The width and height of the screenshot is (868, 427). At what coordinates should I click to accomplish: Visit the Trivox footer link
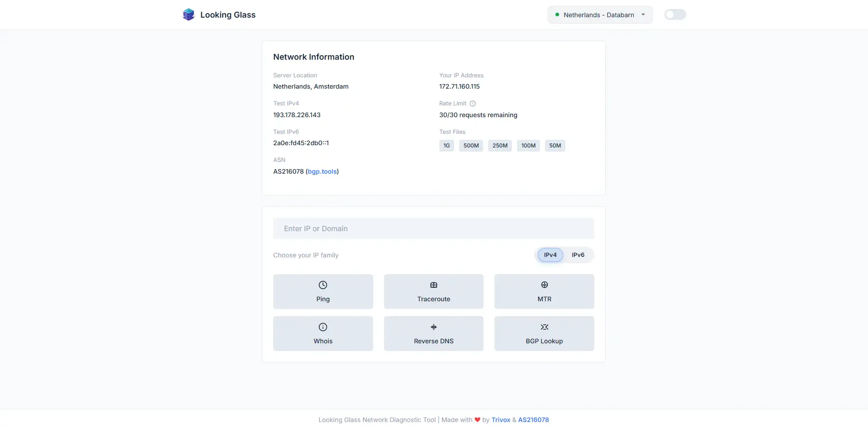[x=501, y=420]
